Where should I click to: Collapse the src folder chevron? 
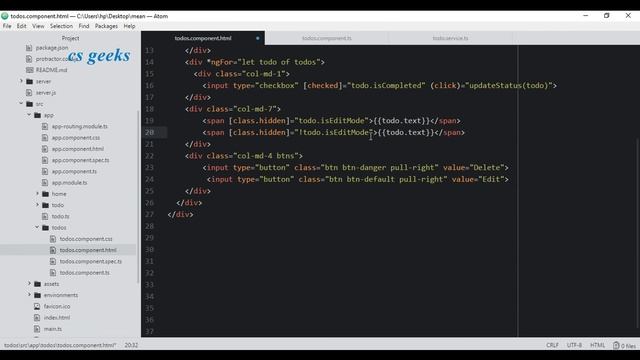point(21,104)
